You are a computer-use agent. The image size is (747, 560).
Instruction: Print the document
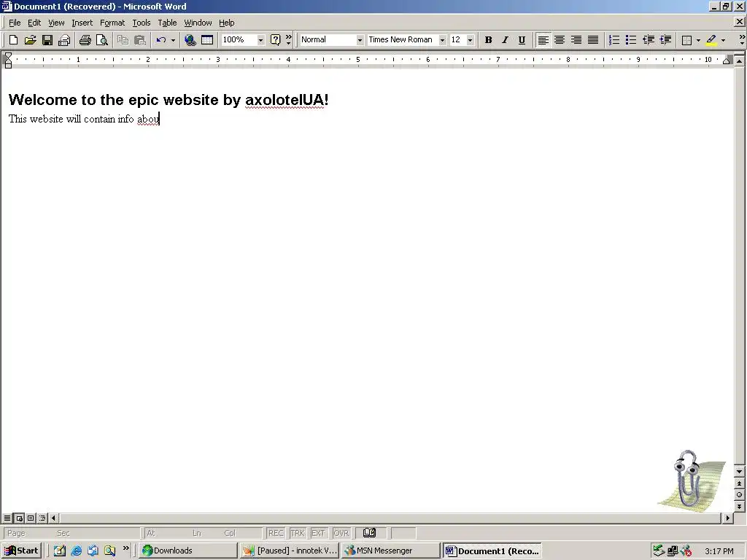click(x=85, y=40)
